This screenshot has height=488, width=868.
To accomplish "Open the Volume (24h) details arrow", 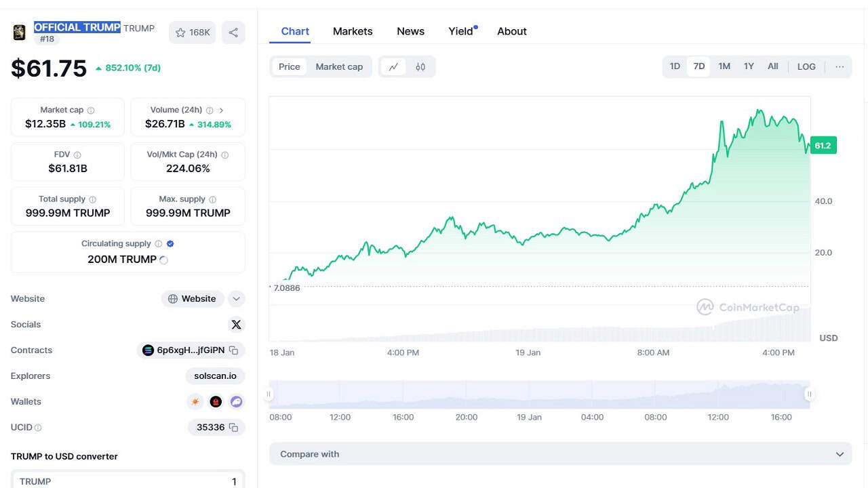I will 221,110.
